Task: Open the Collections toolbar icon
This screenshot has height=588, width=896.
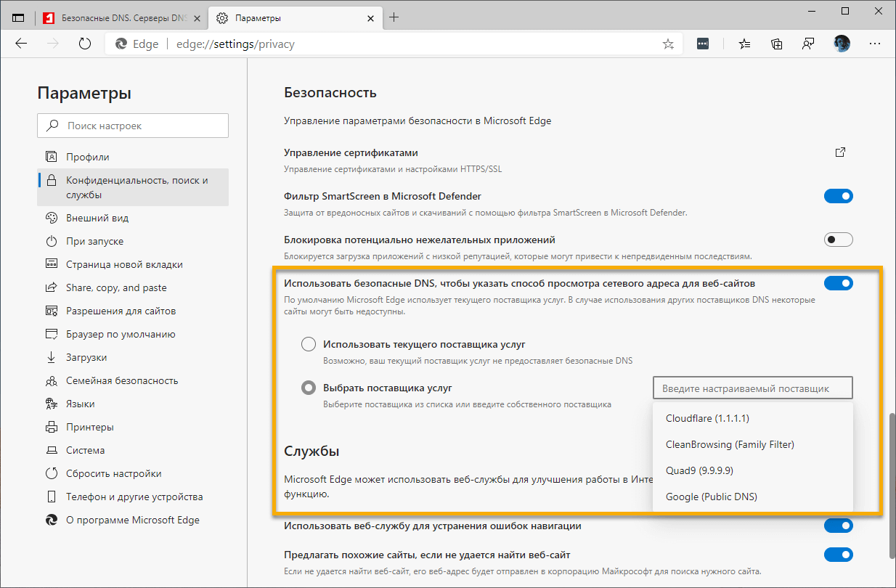Action: pyautogui.click(x=777, y=44)
